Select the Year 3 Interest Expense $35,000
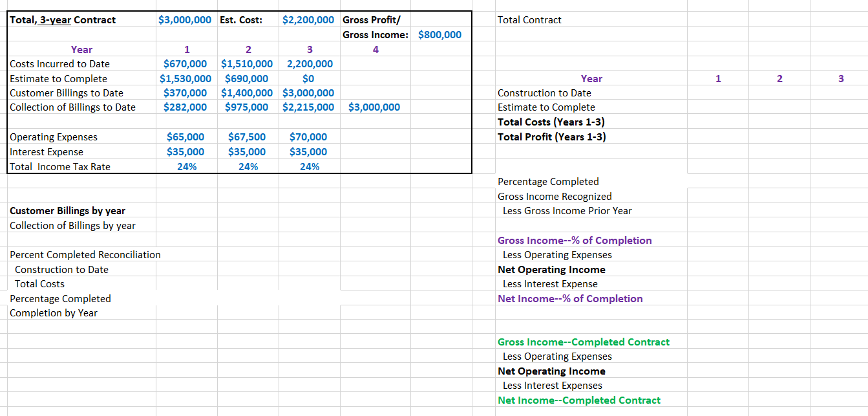 click(309, 151)
